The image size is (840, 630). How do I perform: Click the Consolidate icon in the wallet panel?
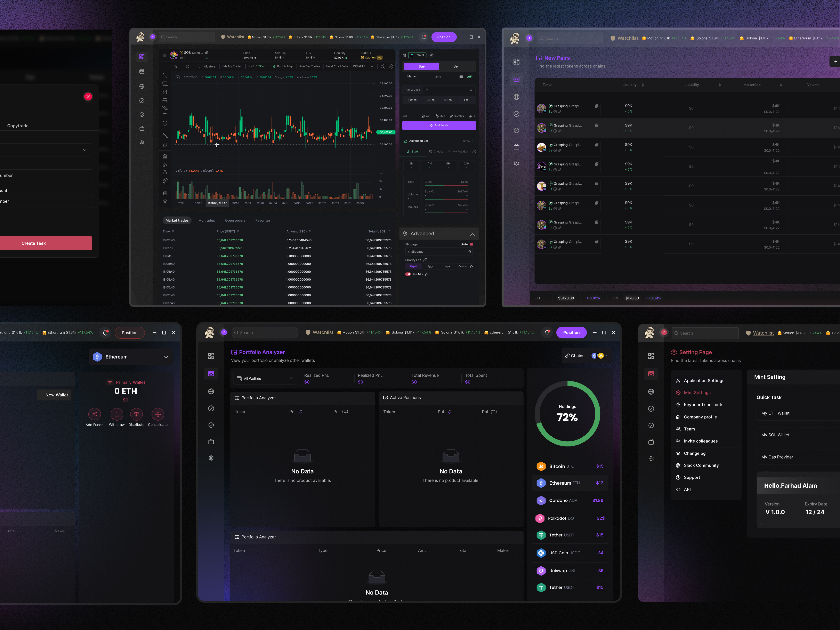point(157,415)
